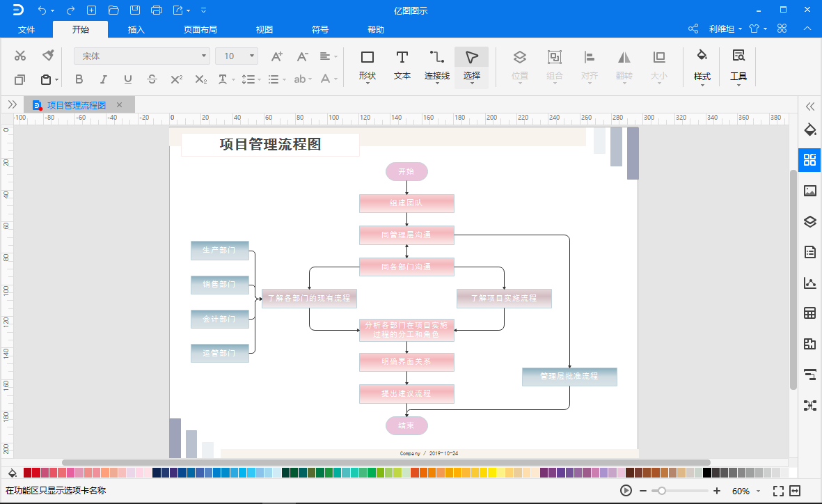The height and width of the screenshot is (504, 822).
Task: Select the Connector (连接线) tool
Action: tap(436, 64)
